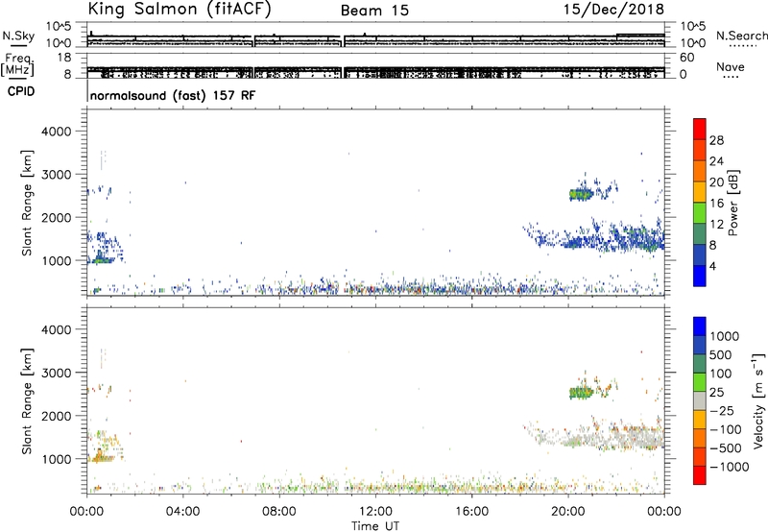Screen dimensions: 768x532
Task: Click the 4000 tick label in power panel
Action: pyautogui.click(x=59, y=132)
